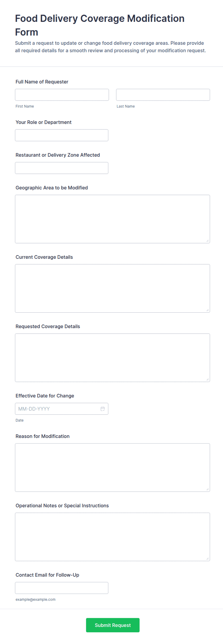Screen dimensions: 223x644
Task: Click the Requested Coverage Details textarea
Action: [112, 358]
